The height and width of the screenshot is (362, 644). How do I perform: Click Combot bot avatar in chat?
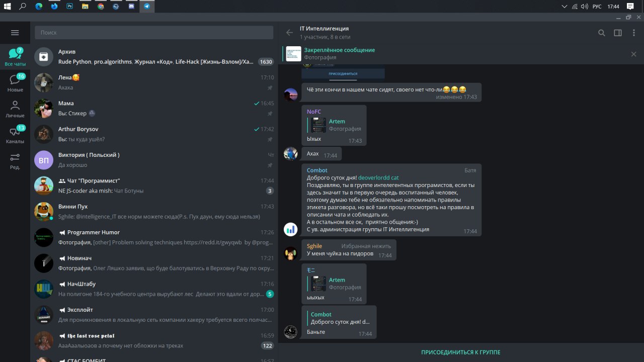point(291,229)
